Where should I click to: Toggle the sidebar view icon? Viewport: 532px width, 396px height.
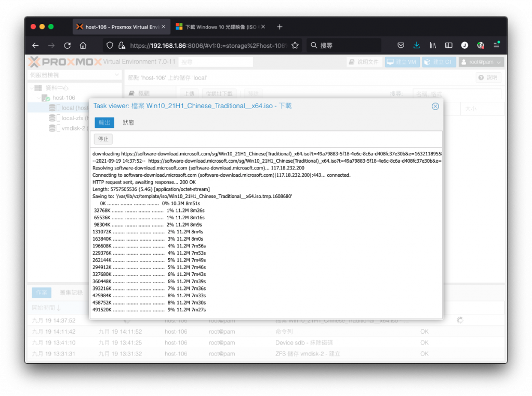pyautogui.click(x=448, y=45)
